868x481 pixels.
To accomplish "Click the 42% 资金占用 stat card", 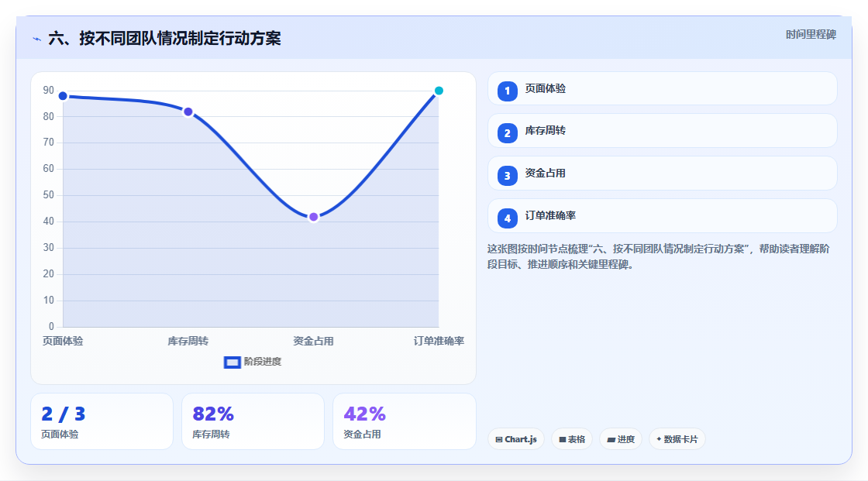I will click(405, 421).
